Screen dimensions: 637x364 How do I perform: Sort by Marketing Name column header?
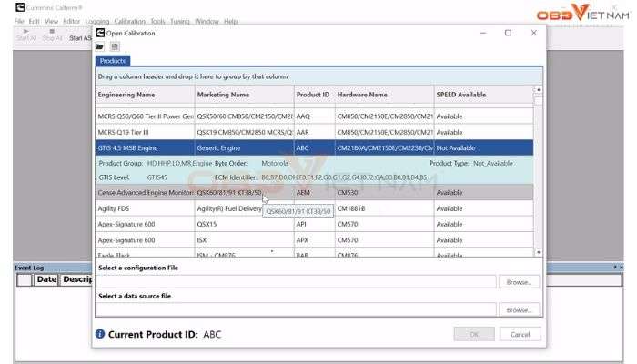244,95
